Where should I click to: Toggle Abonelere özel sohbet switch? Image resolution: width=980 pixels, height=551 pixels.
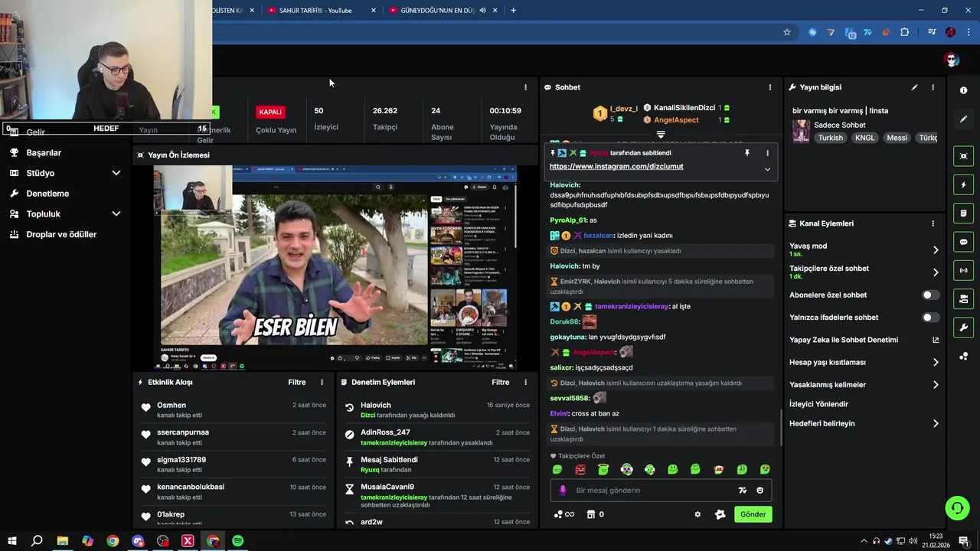[x=930, y=295]
